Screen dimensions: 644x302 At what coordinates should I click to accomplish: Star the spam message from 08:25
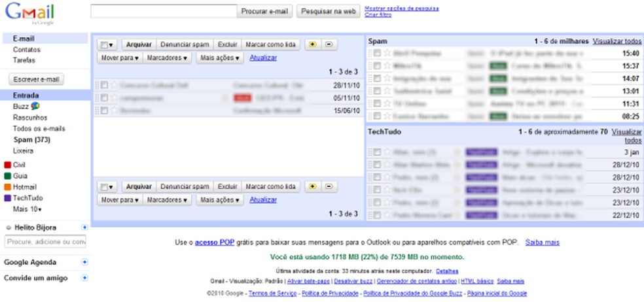point(387,116)
